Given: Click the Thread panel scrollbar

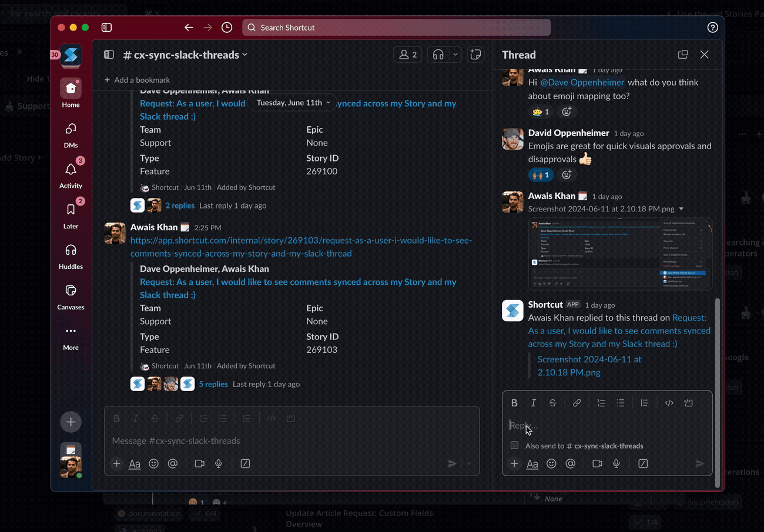Looking at the screenshot, I should (717, 392).
